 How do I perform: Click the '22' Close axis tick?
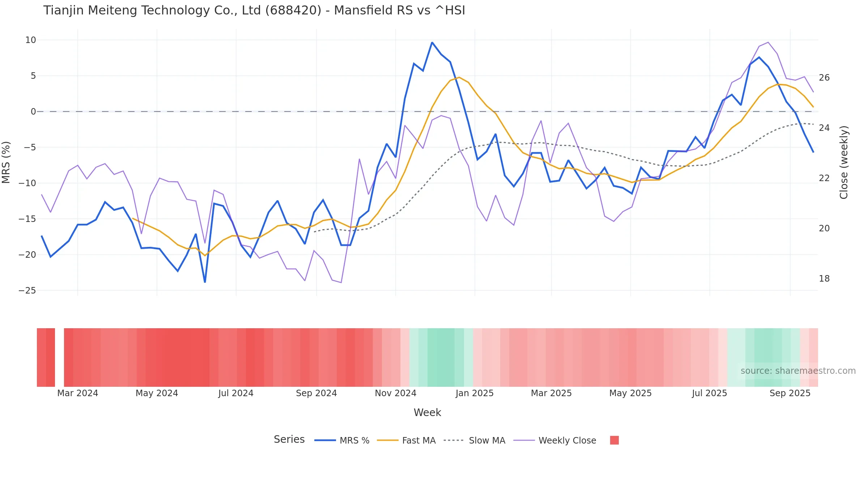click(824, 178)
